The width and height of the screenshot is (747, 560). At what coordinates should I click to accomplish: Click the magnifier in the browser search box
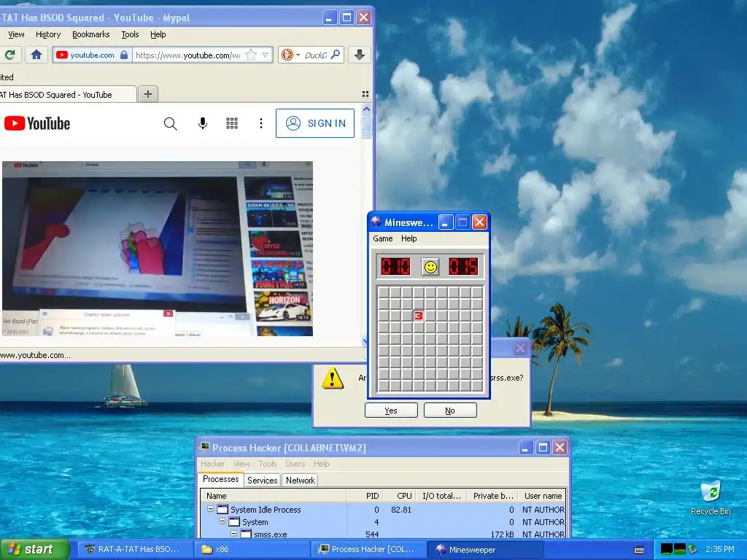(x=336, y=55)
